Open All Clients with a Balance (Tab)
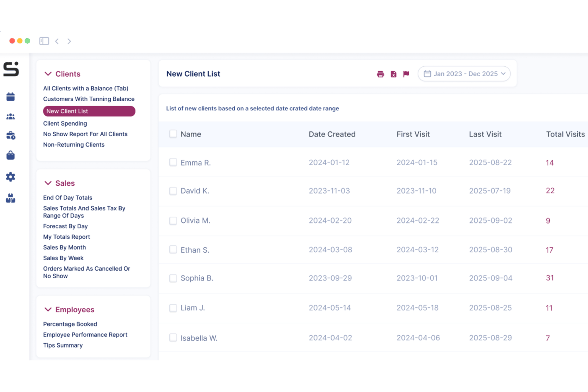Screen dimensions: 588x392 click(x=86, y=88)
